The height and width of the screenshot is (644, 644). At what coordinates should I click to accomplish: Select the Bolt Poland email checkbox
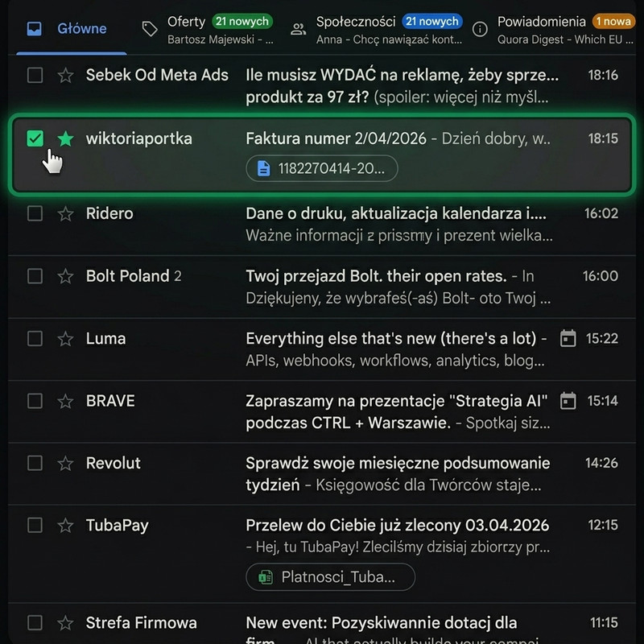35,276
